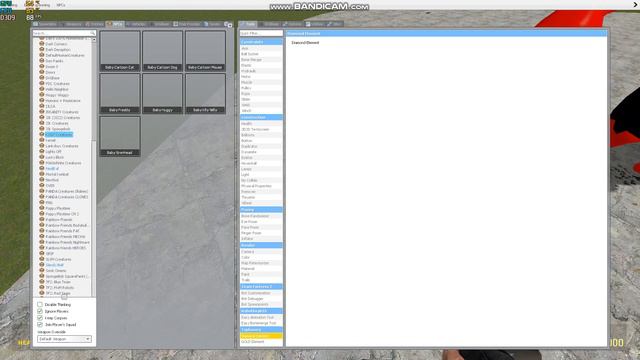Viewport: 640px width, 360px height.
Task: Spawn the Baby Cartoon Mouse NPC
Action: [x=205, y=51]
